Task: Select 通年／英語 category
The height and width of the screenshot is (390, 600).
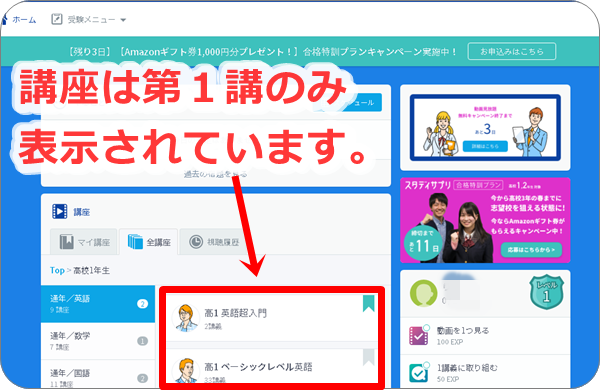Action: 98,304
